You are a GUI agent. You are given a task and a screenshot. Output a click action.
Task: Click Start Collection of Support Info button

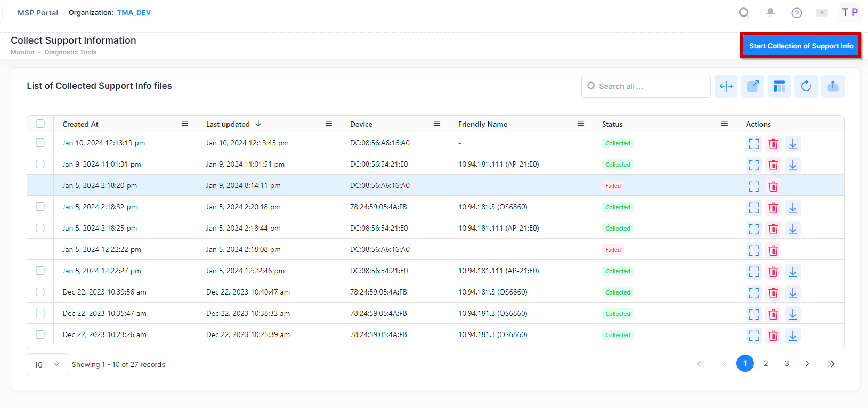pos(800,46)
